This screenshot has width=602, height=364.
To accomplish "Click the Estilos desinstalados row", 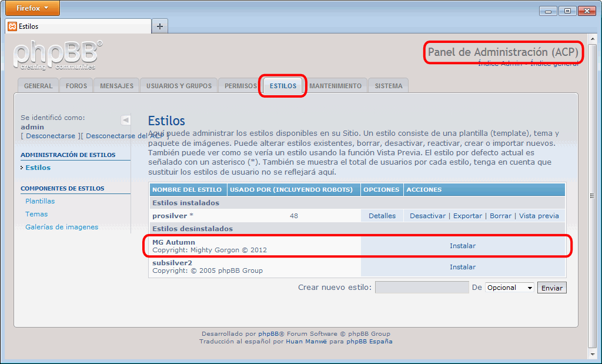I will 357,229.
